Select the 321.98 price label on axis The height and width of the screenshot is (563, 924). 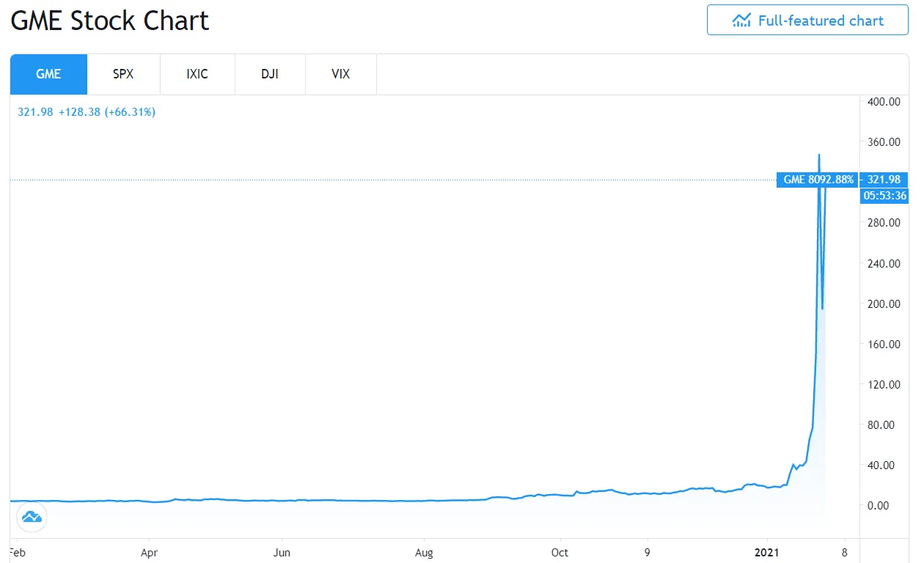(x=884, y=180)
